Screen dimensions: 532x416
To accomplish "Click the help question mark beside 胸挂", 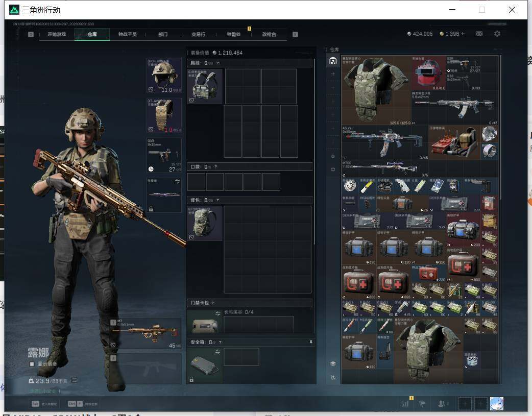I will click(x=218, y=63).
